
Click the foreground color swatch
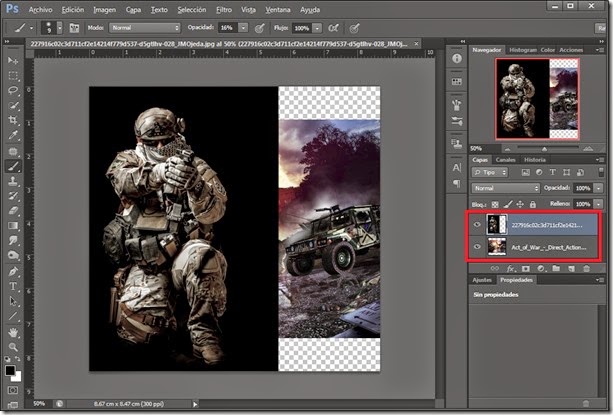point(10,370)
